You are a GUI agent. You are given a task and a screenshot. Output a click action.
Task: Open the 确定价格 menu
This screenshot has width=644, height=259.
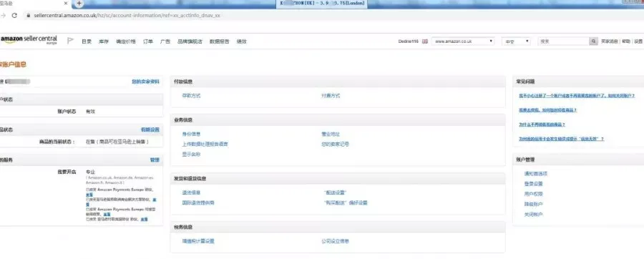[x=126, y=41]
